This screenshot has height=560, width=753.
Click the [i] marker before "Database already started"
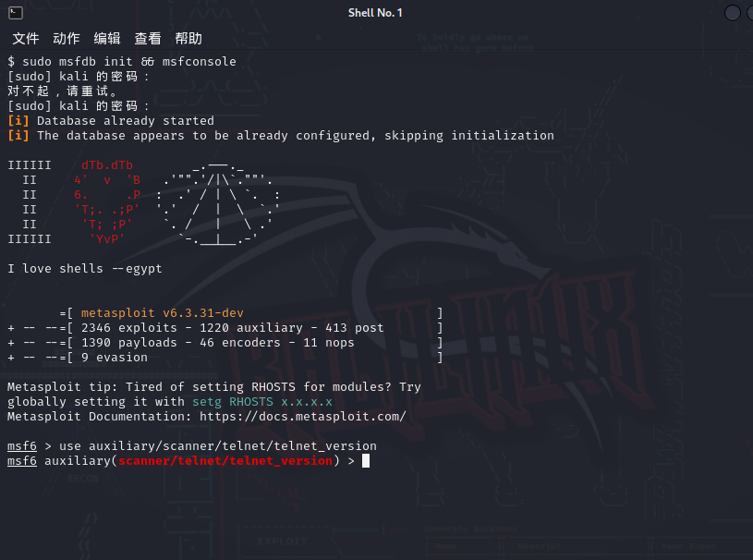pos(18,121)
